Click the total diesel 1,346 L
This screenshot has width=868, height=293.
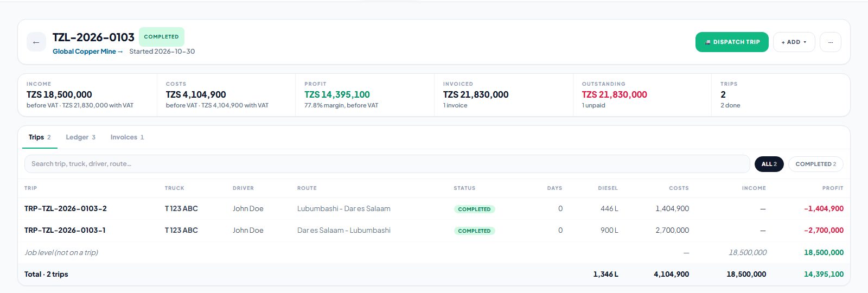[x=605, y=275]
